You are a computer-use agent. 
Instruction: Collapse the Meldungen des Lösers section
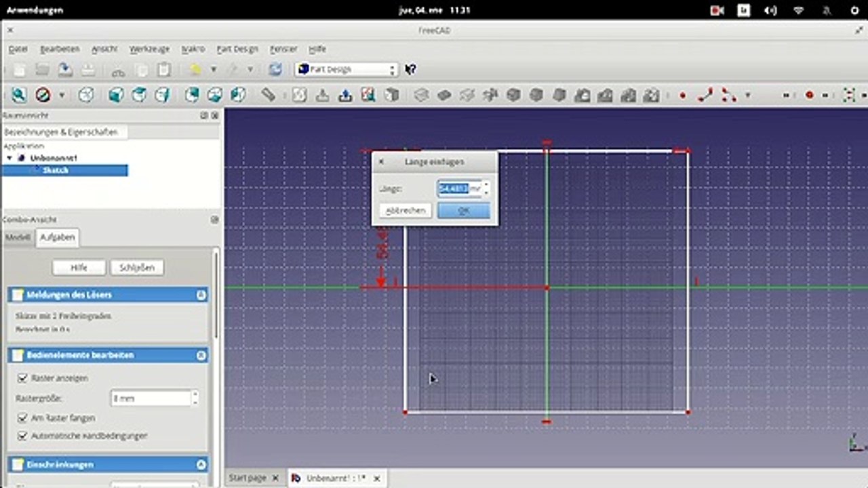(201, 295)
